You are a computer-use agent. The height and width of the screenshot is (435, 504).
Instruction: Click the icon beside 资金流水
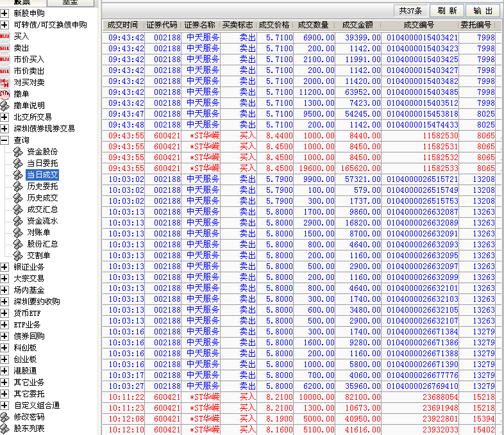[18, 221]
